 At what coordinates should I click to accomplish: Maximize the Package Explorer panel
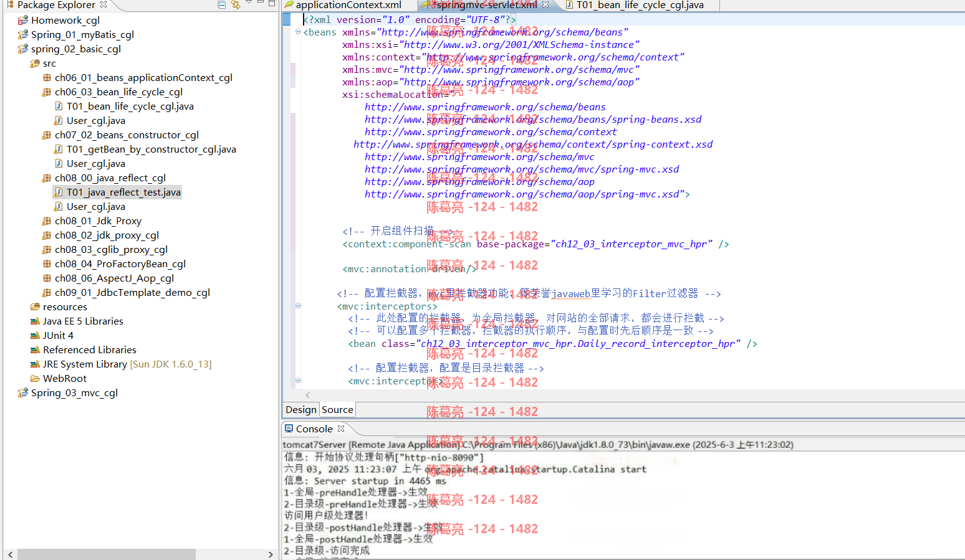click(272, 4)
